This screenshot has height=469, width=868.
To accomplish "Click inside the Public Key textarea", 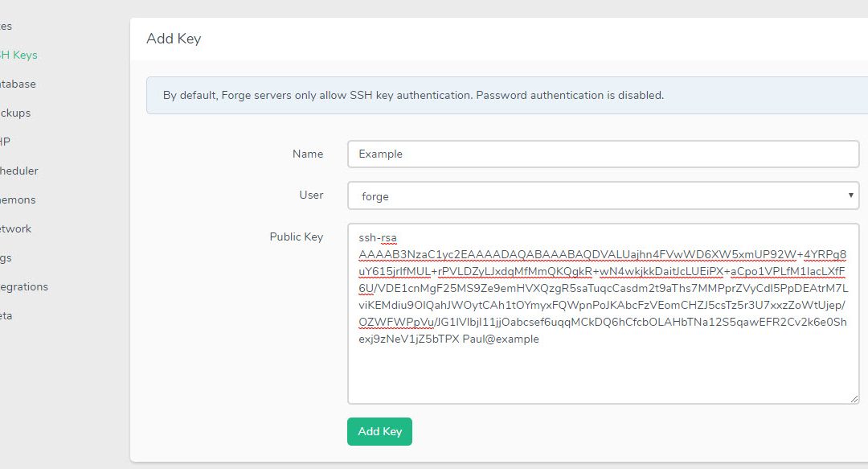I will tap(603, 313).
